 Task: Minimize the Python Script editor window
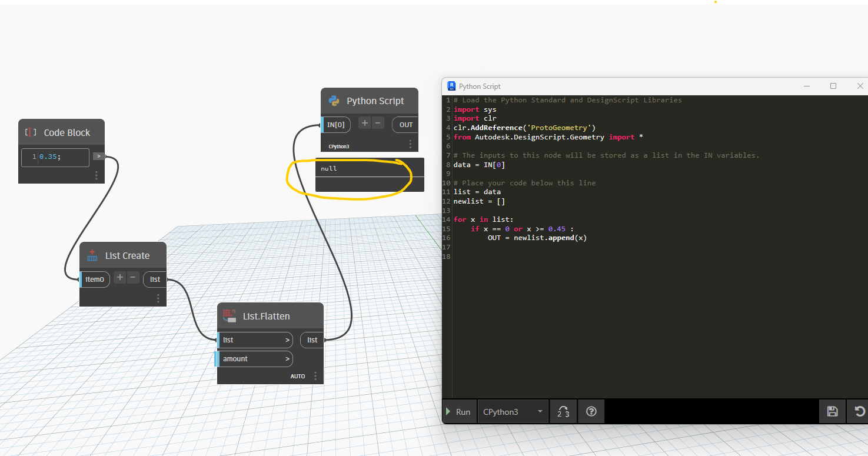pos(806,86)
